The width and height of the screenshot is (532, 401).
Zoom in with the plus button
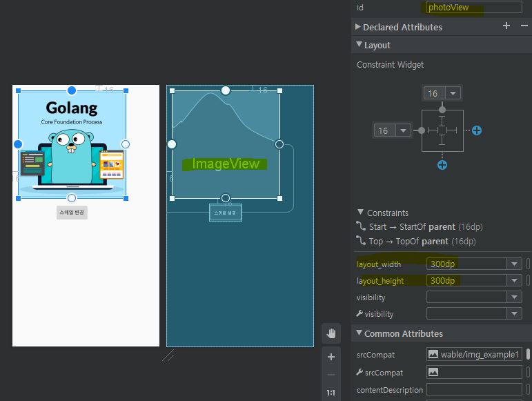click(x=331, y=357)
